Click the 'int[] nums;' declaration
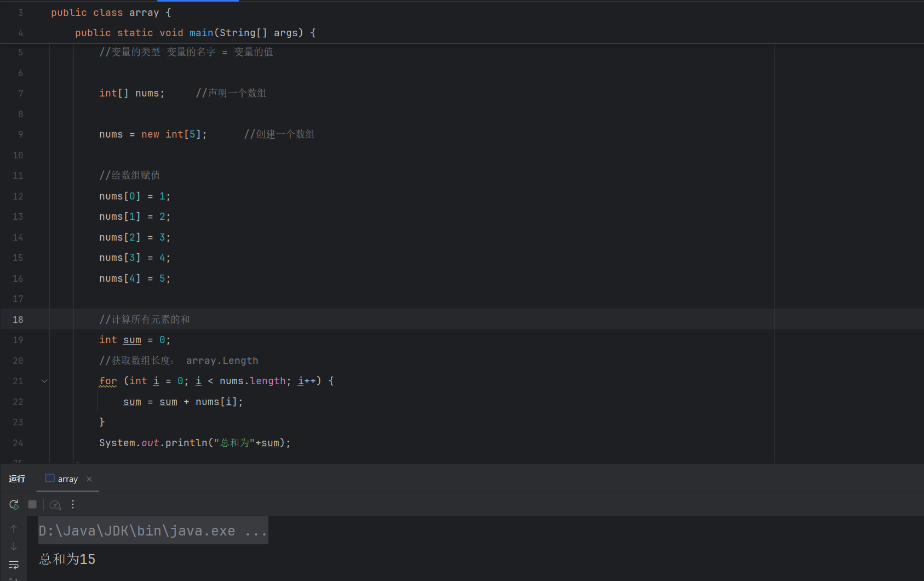 132,93
